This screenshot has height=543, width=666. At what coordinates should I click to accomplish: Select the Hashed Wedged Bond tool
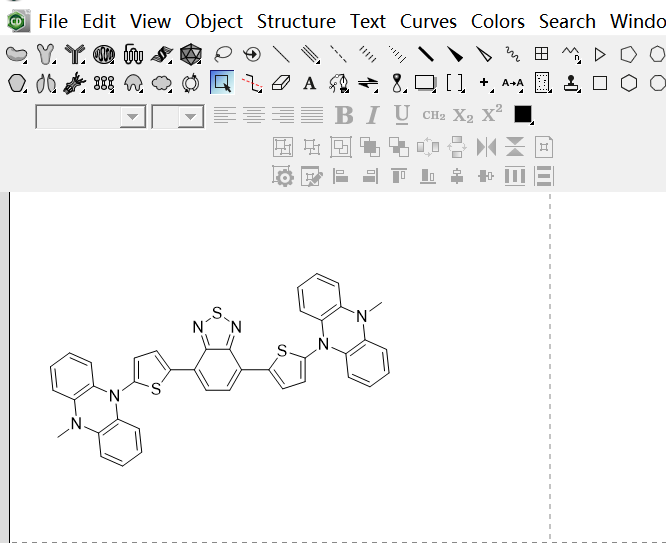tap(397, 54)
